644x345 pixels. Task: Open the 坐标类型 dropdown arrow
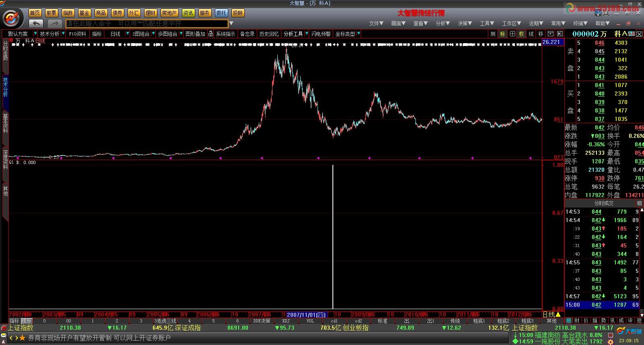coord(358,34)
